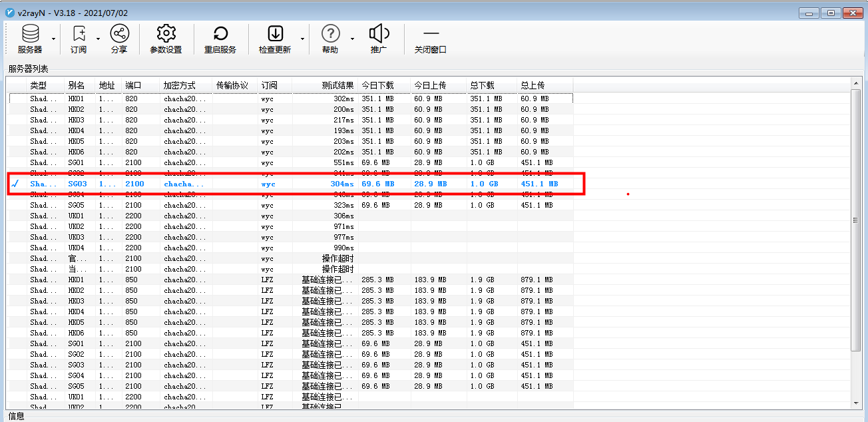868x422 pixels.
Task: Click the 今日下载 column header
Action: (377, 85)
